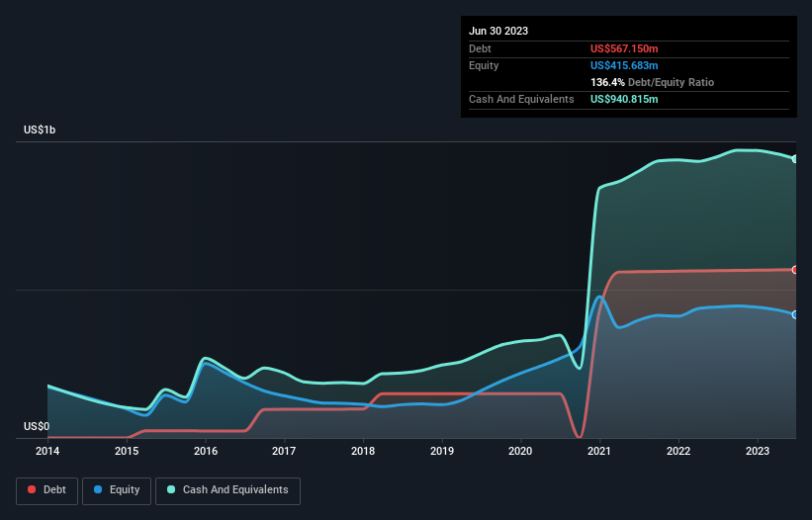This screenshot has width=812, height=520.
Task: Click the US$415.683m equity value
Action: (x=624, y=65)
